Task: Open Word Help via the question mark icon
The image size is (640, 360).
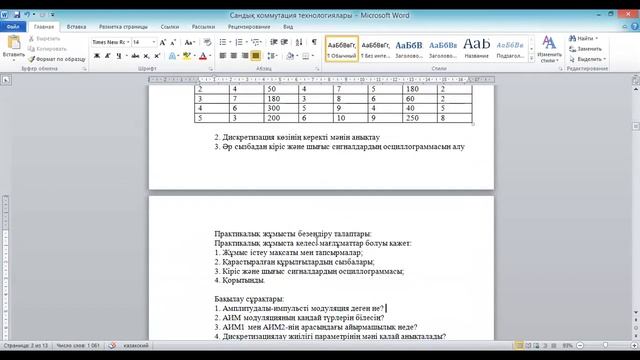Action: tap(635, 27)
